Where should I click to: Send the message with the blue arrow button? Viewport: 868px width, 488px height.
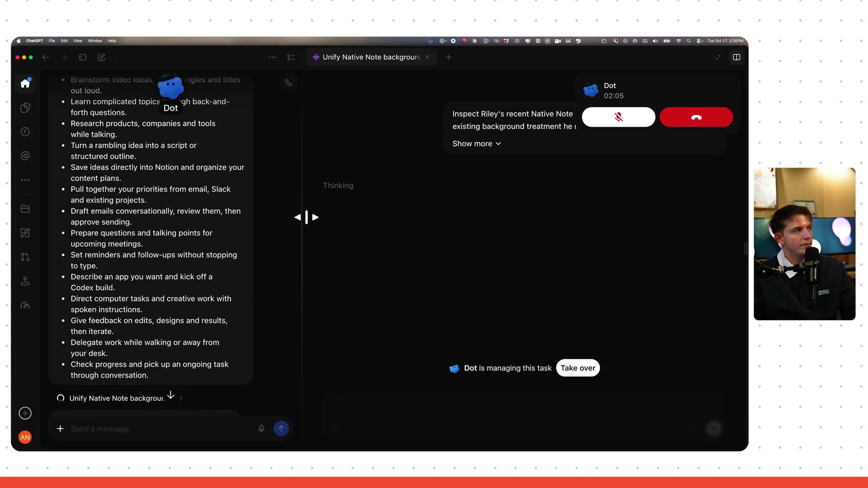click(281, 429)
